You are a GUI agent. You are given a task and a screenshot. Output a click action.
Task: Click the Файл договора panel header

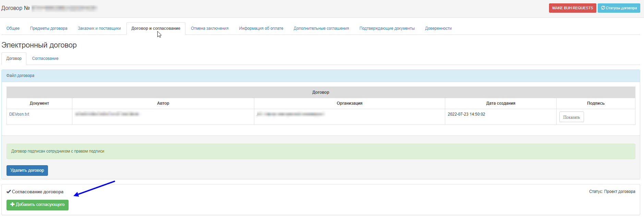coord(320,76)
